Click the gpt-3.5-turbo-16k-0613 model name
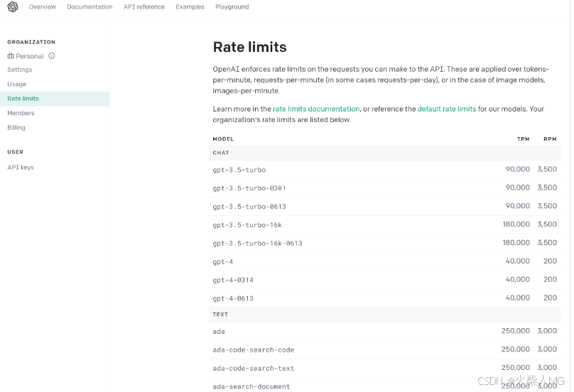This screenshot has height=392, width=574. point(257,243)
